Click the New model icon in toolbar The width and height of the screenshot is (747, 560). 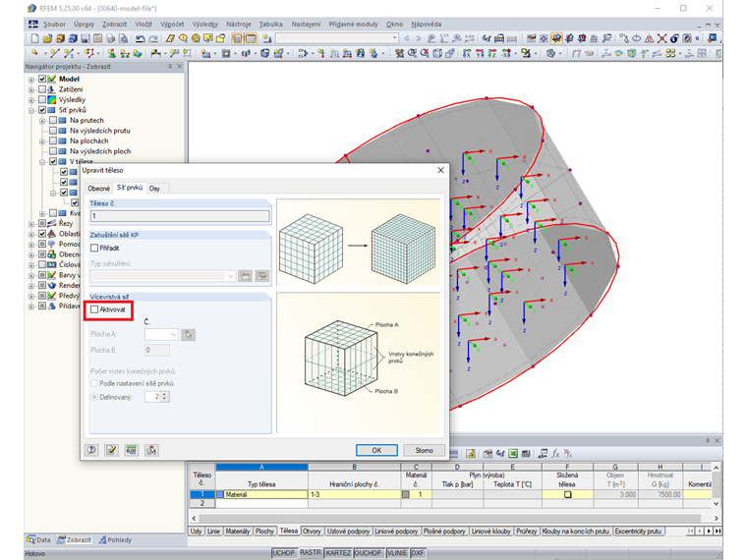[34, 38]
